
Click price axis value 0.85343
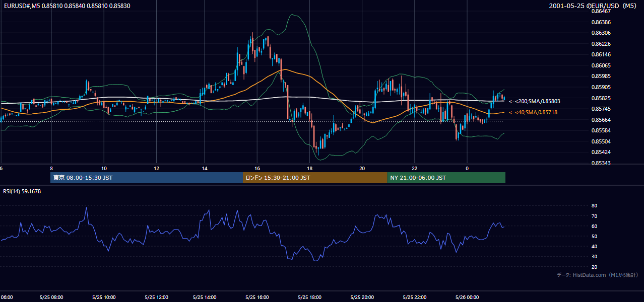pos(601,163)
